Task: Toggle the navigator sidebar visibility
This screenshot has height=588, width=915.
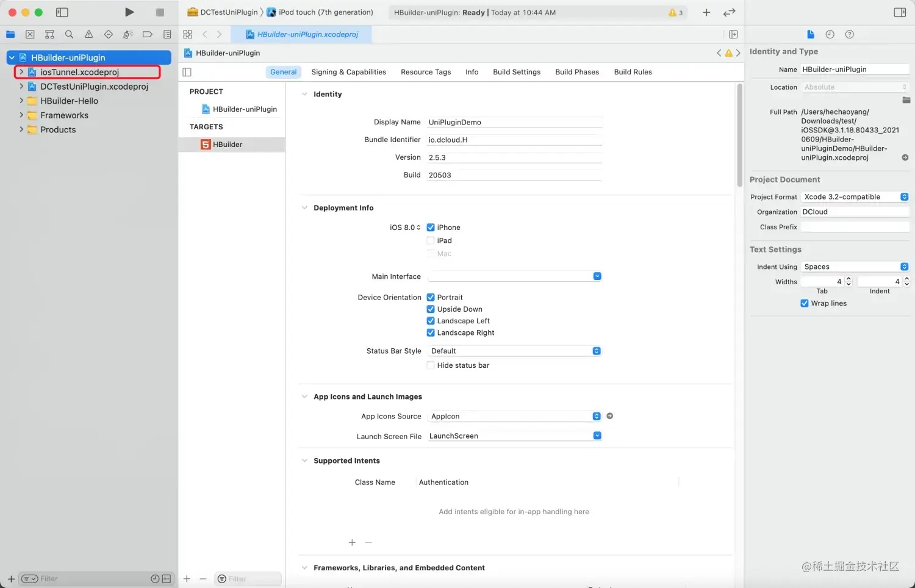Action: coord(62,12)
